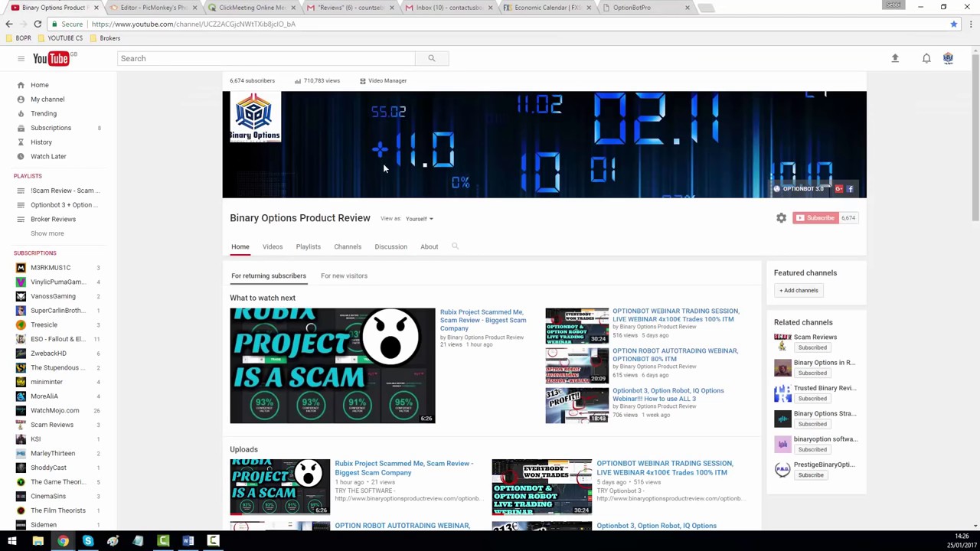Viewport: 980px width, 551px height.
Task: Click the search magnifier button
Action: click(431, 58)
